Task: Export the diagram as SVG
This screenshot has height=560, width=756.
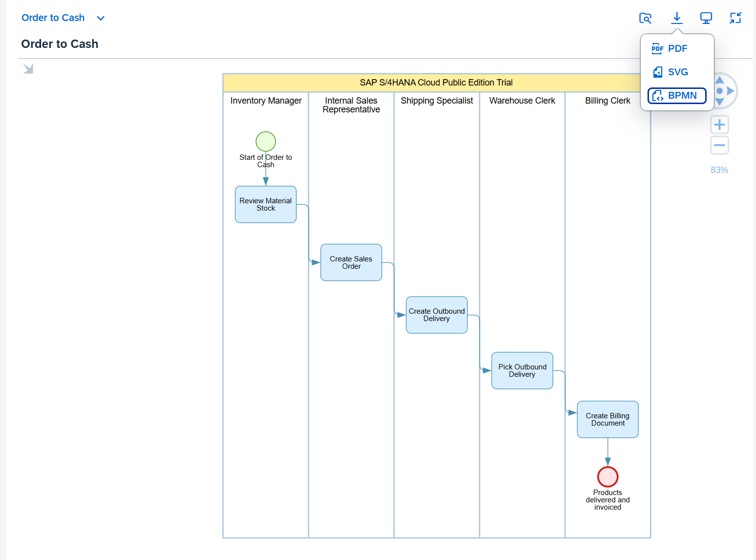Action: pos(678,72)
